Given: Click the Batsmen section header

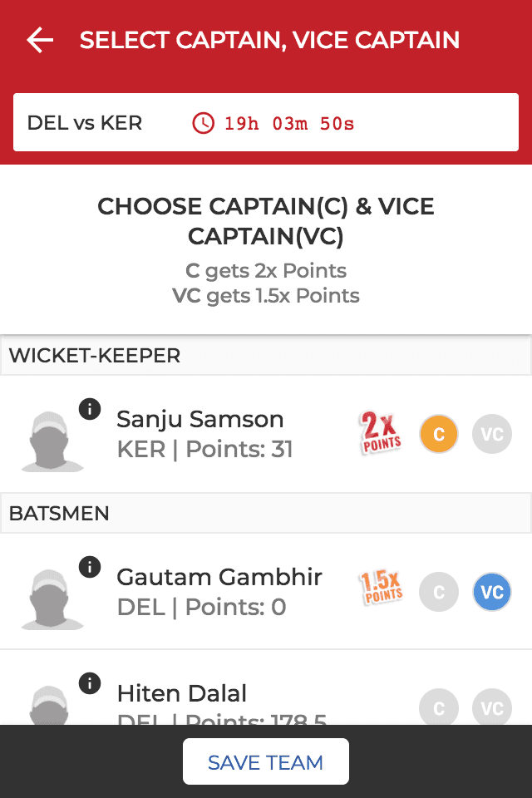Looking at the screenshot, I should coord(266,514).
